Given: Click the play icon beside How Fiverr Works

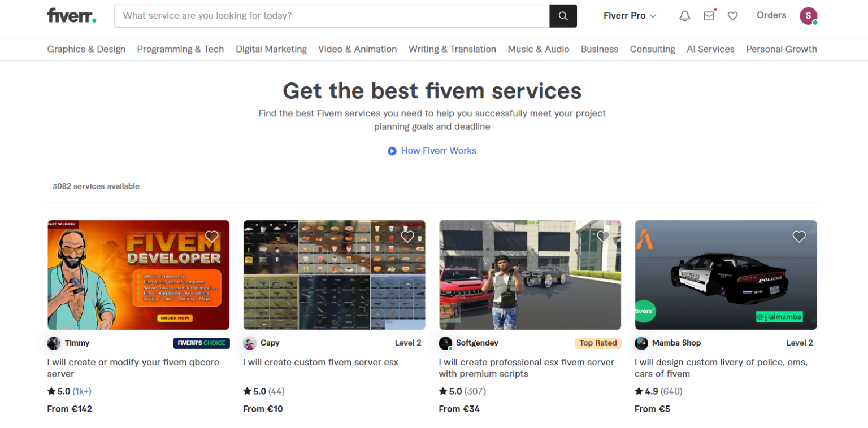Looking at the screenshot, I should click(x=392, y=151).
